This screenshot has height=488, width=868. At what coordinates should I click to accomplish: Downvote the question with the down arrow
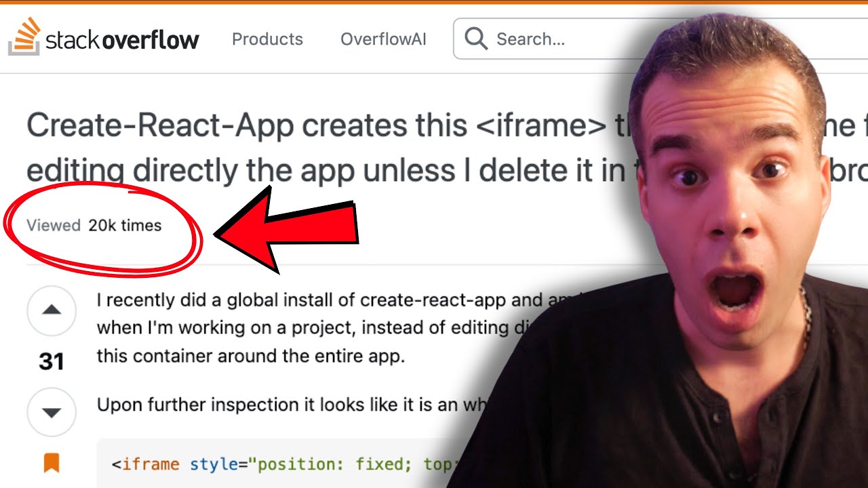[x=52, y=411]
